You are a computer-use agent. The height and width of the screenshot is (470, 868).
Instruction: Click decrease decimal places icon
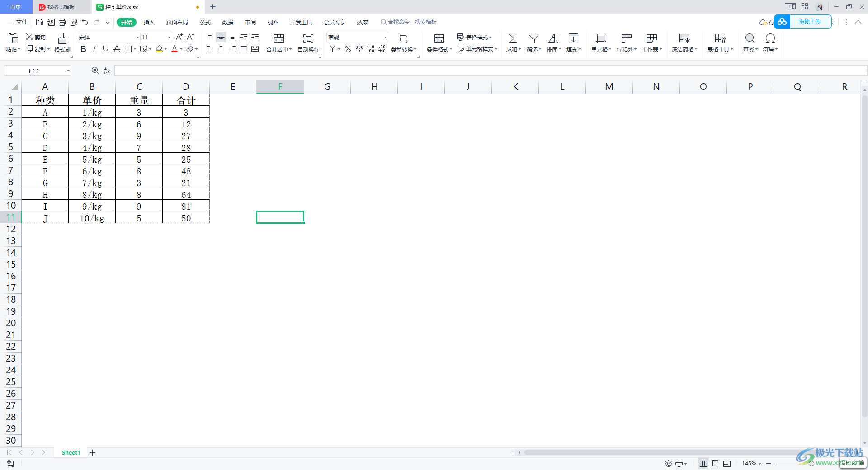[382, 49]
